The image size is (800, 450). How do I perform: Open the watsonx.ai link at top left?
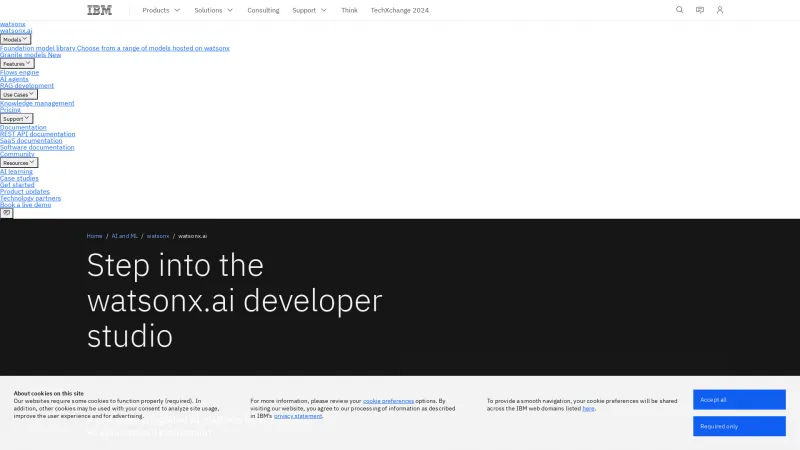(16, 31)
